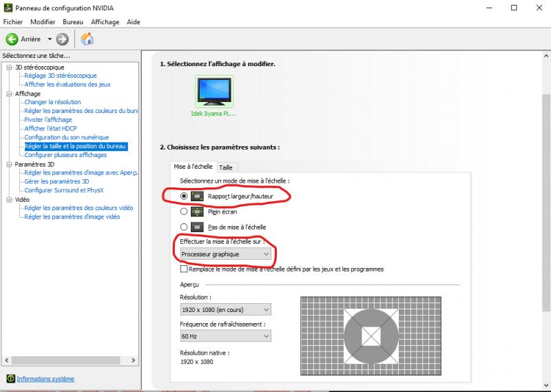The width and height of the screenshot is (551, 392).
Task: Open Réglage 3D stéréoscopique
Action: tap(61, 76)
